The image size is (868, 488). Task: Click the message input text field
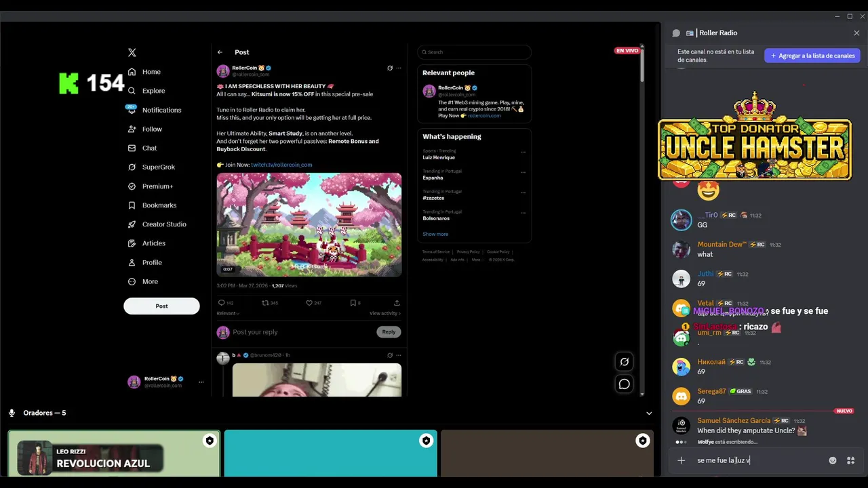pyautogui.click(x=759, y=460)
